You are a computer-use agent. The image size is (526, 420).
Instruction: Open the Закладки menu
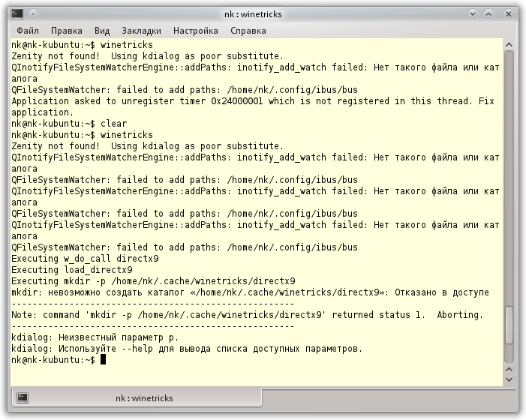click(141, 31)
